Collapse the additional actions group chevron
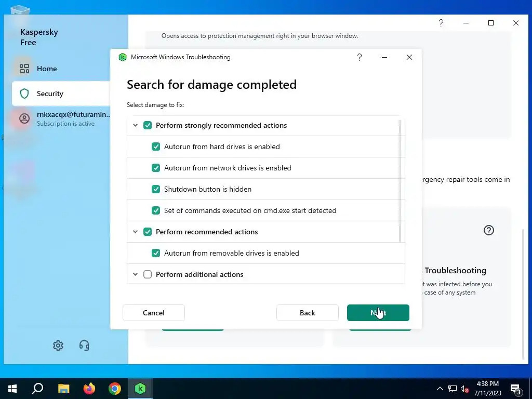 (135, 274)
